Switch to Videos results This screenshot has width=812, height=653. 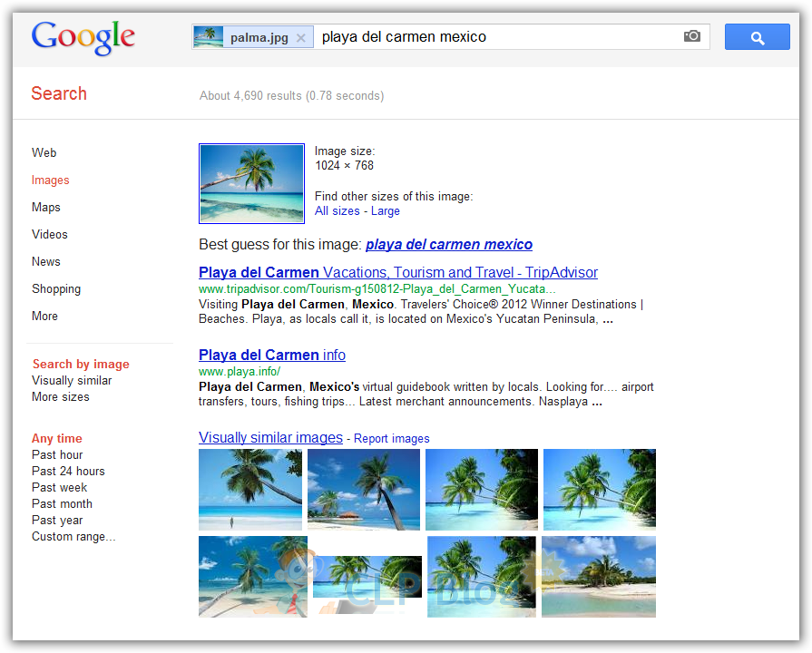(x=50, y=235)
